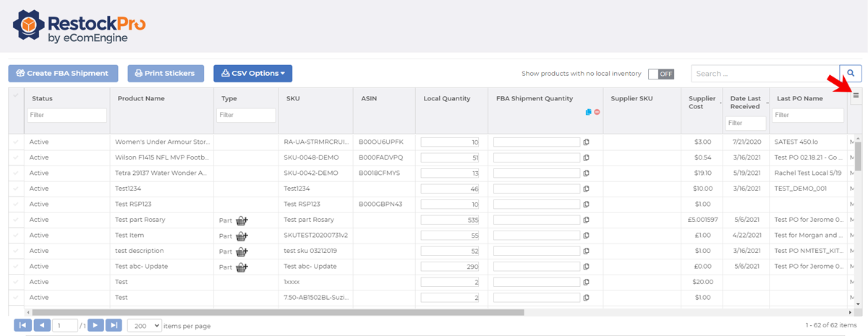Click the search magnifier button
Screen dimensions: 868x336
tap(851, 73)
